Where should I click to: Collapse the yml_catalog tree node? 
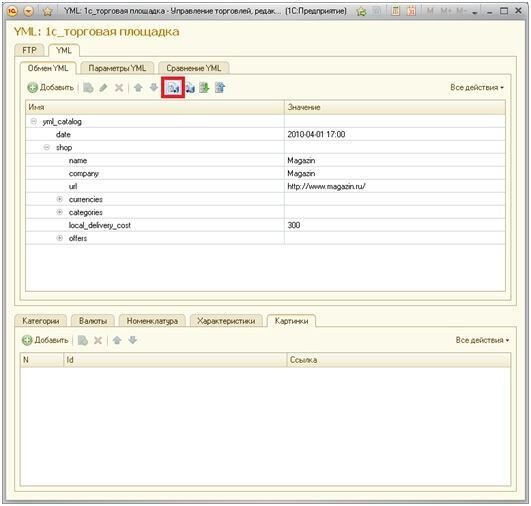coord(34,121)
